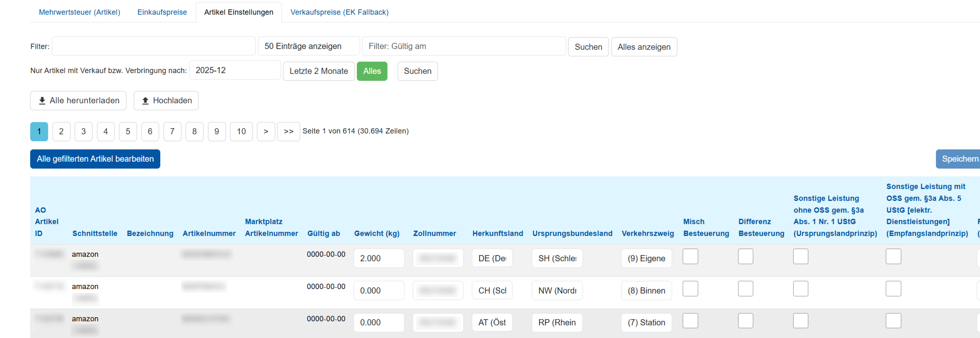Switch to the Einkaufspreise tab
Screen dimensions: 980x338
(x=162, y=12)
